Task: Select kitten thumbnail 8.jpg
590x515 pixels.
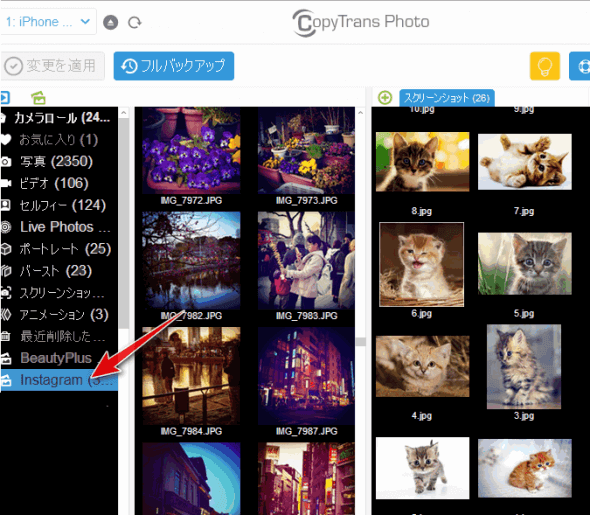Action: click(423, 162)
